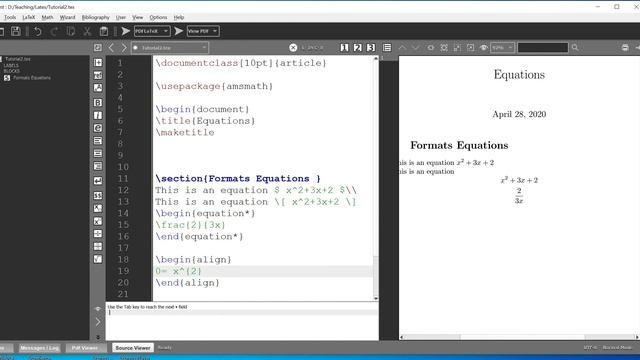Viewport: 640px width, 360px height.
Task: Click the zoom out PDF icon
Action: [471, 48]
